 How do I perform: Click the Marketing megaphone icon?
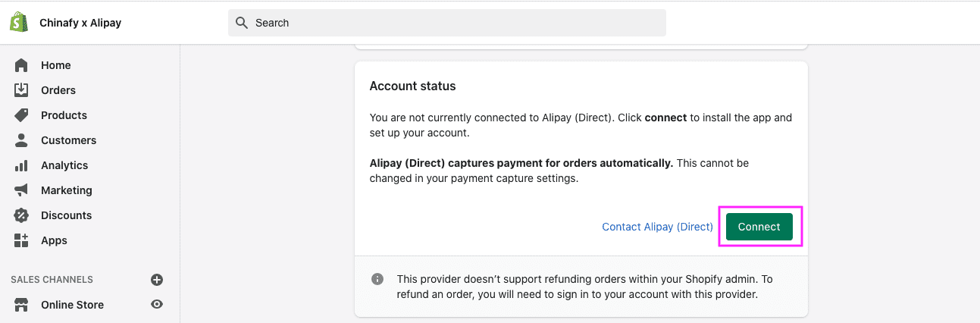click(21, 190)
